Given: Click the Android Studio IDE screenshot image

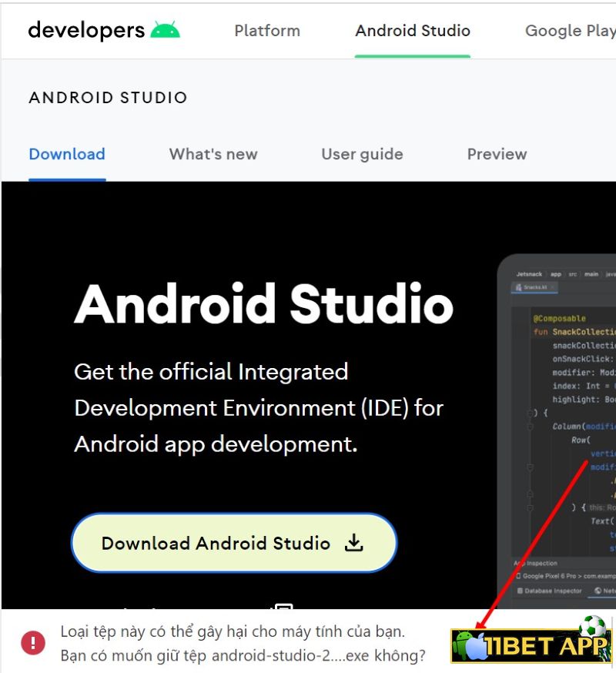Looking at the screenshot, I should pyautogui.click(x=557, y=431).
